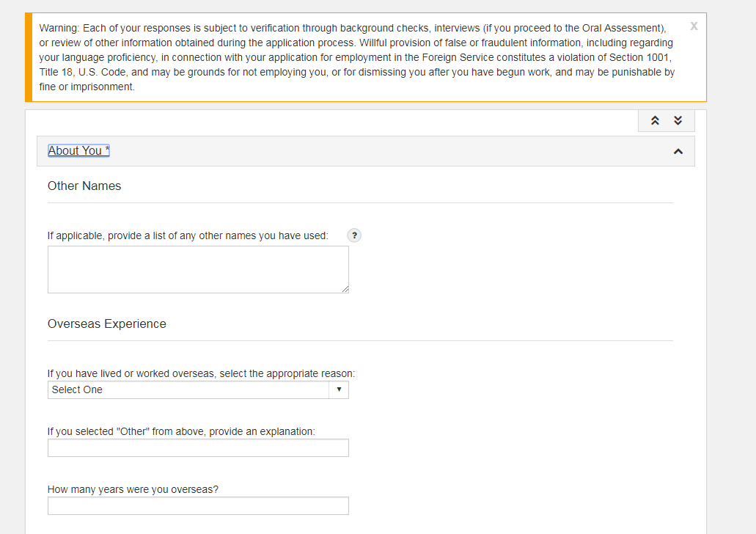Click the "How many years were you overseas?" label
The height and width of the screenshot is (534, 756).
click(133, 489)
